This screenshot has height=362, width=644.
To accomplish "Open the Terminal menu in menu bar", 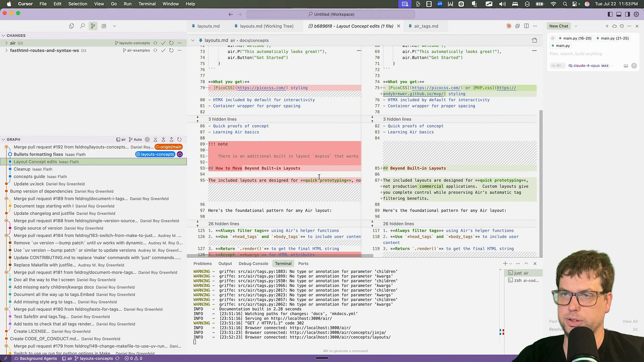I will (x=147, y=4).
